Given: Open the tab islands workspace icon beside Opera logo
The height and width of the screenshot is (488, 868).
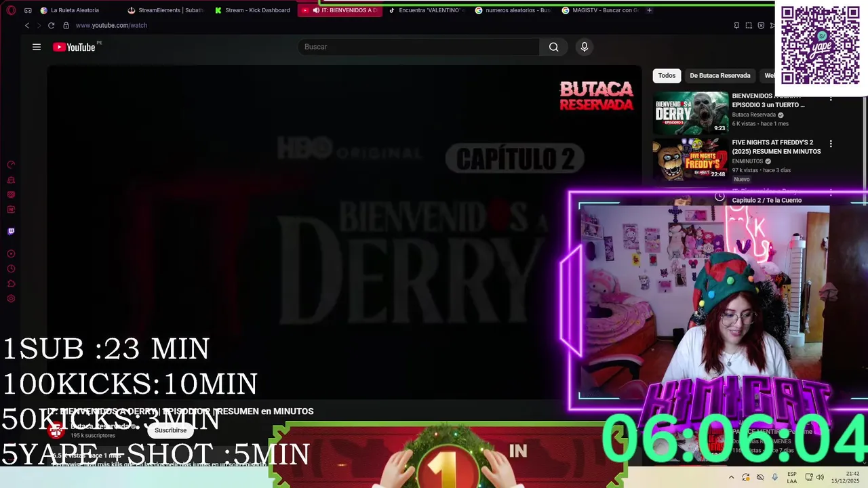Looking at the screenshot, I should [28, 10].
